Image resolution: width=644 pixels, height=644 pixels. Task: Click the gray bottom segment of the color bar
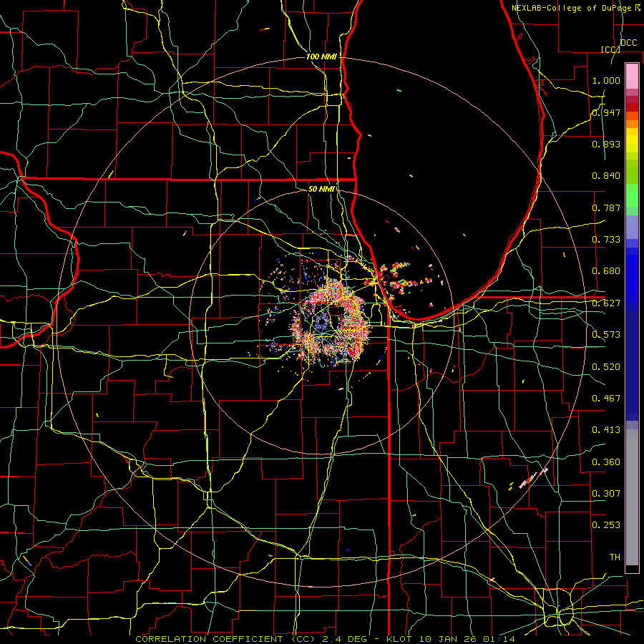pyautogui.click(x=632, y=497)
